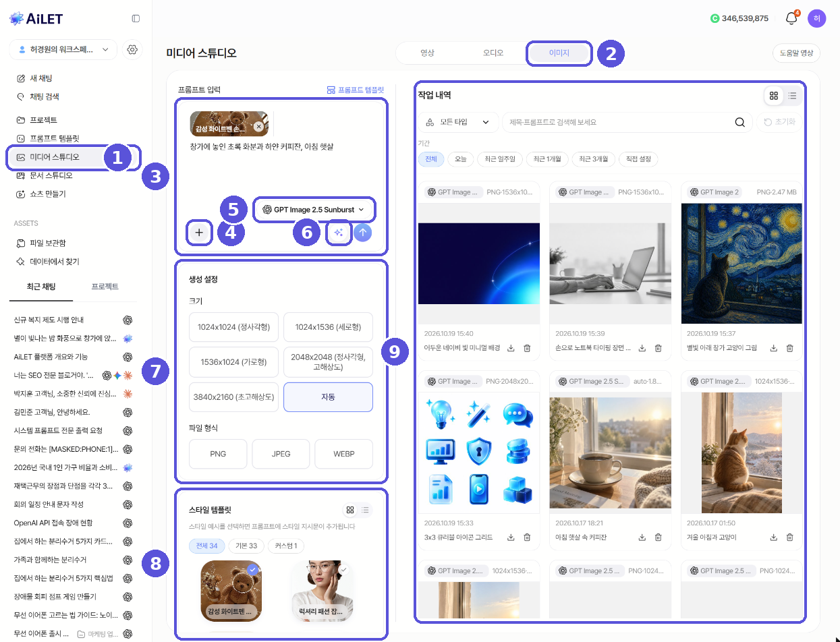
Task: Expand the 모든 타입 filter dropdown
Action: coord(458,122)
